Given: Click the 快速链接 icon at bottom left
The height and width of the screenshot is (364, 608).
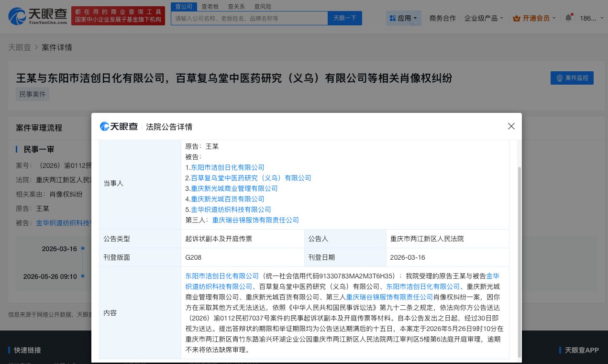Looking at the screenshot, I should click(x=9, y=350).
